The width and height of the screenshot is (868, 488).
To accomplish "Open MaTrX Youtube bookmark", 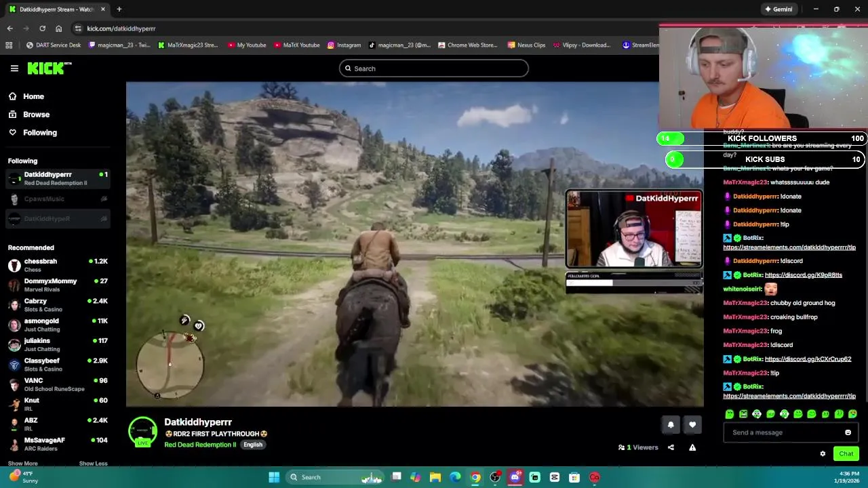I will [297, 45].
